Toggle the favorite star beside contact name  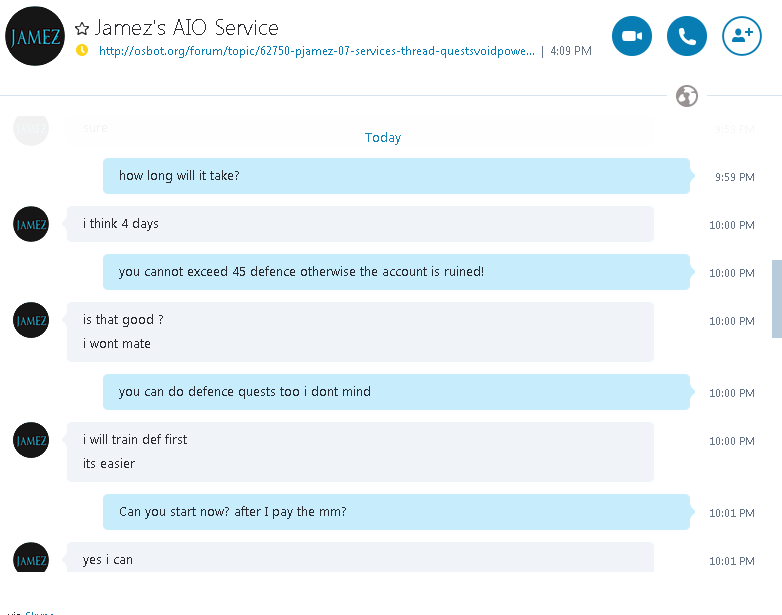pos(82,29)
